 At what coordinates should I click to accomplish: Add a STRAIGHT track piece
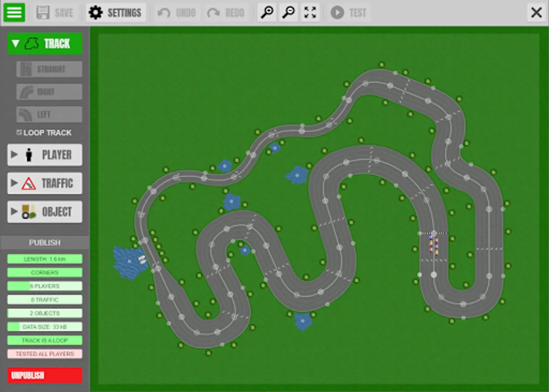[x=49, y=69]
